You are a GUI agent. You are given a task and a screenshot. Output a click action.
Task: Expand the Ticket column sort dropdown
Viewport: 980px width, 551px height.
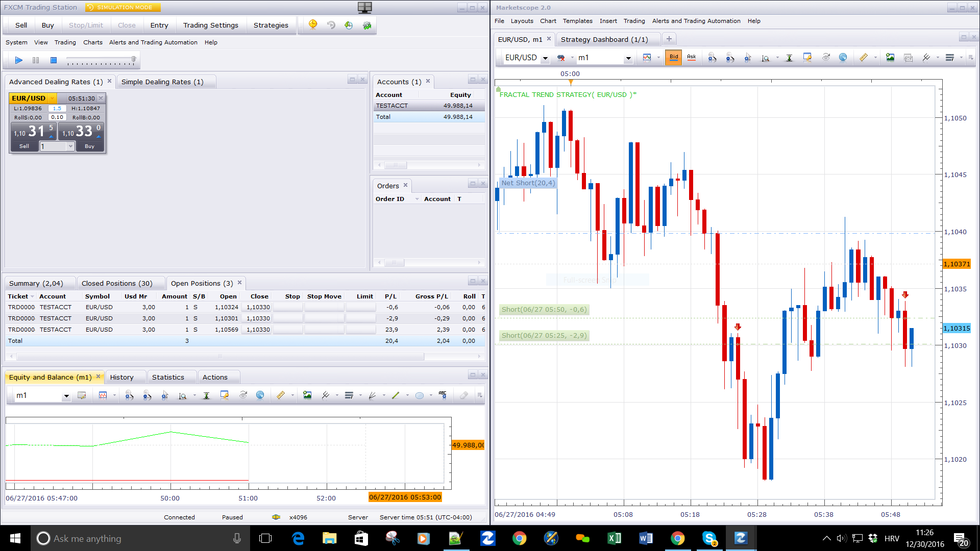(x=32, y=296)
